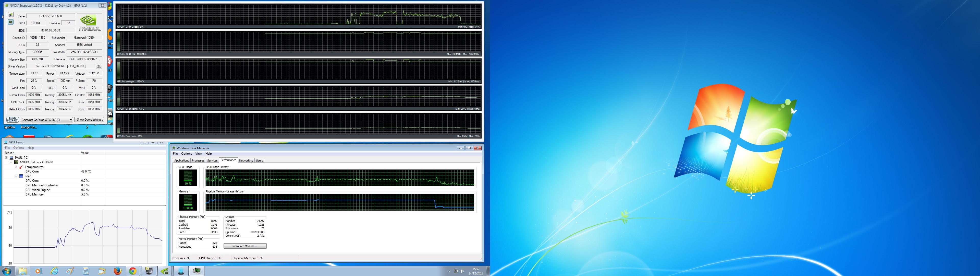Image resolution: width=980 pixels, height=276 pixels.
Task: Click the Fan Speed value 1050 rpm
Action: point(64,81)
